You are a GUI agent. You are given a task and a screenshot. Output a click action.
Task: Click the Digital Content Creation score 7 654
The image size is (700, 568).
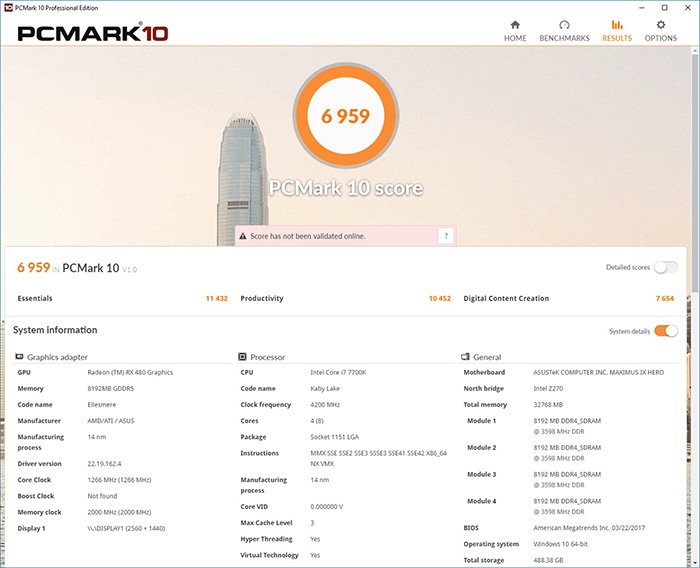tap(665, 298)
